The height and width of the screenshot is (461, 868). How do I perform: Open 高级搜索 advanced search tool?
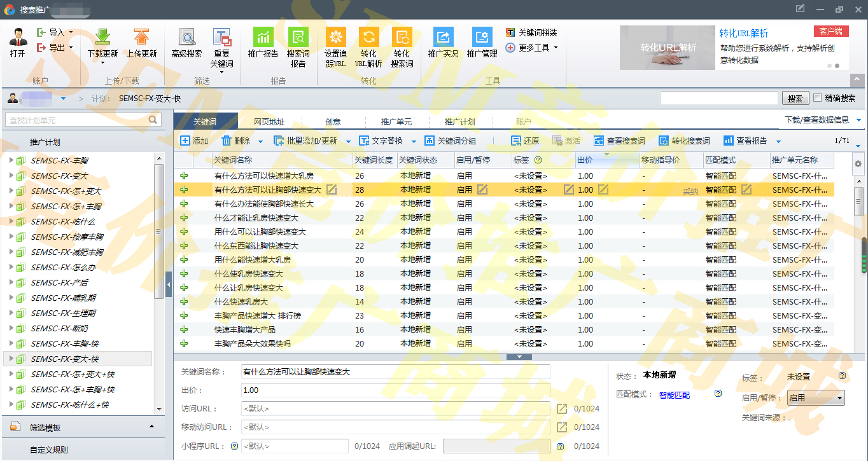point(186,37)
